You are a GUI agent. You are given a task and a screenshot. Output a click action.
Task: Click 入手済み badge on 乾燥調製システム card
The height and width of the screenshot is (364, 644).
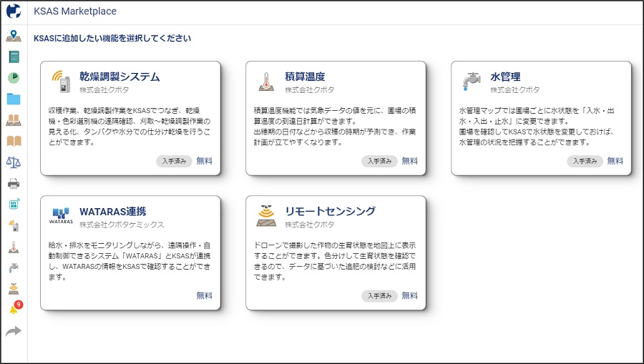174,162
